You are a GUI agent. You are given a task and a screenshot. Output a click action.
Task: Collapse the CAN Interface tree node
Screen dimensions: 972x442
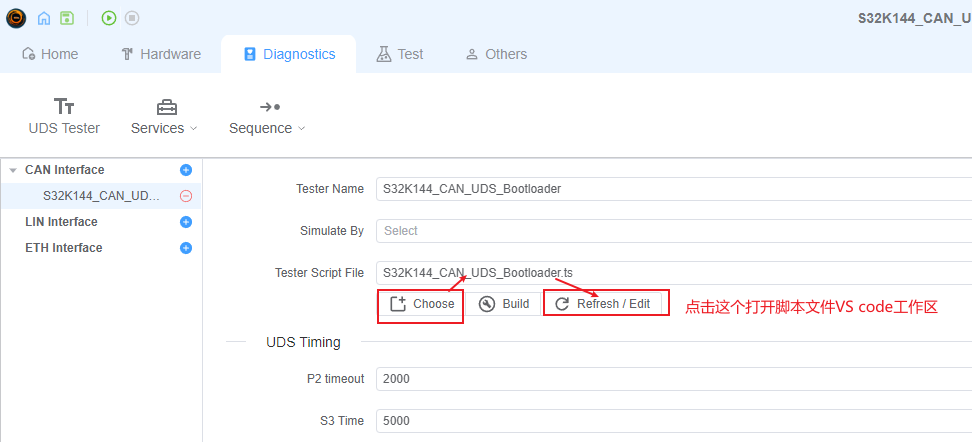click(x=13, y=170)
